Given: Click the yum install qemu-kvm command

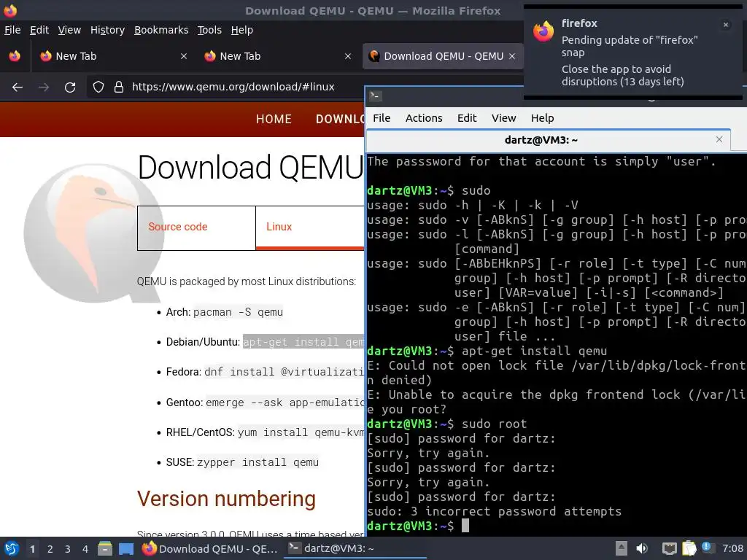Looking at the screenshot, I should point(301,432).
